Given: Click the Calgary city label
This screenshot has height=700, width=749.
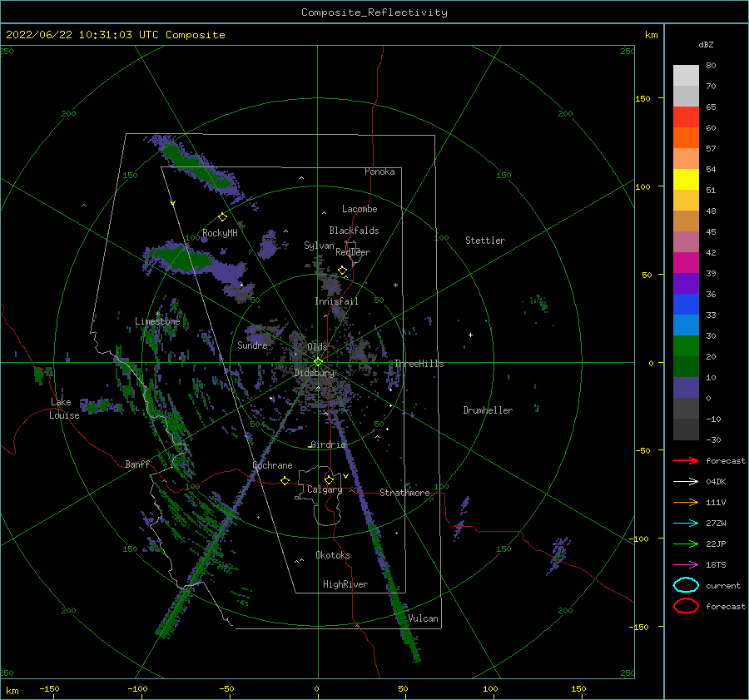Looking at the screenshot, I should 325,489.
